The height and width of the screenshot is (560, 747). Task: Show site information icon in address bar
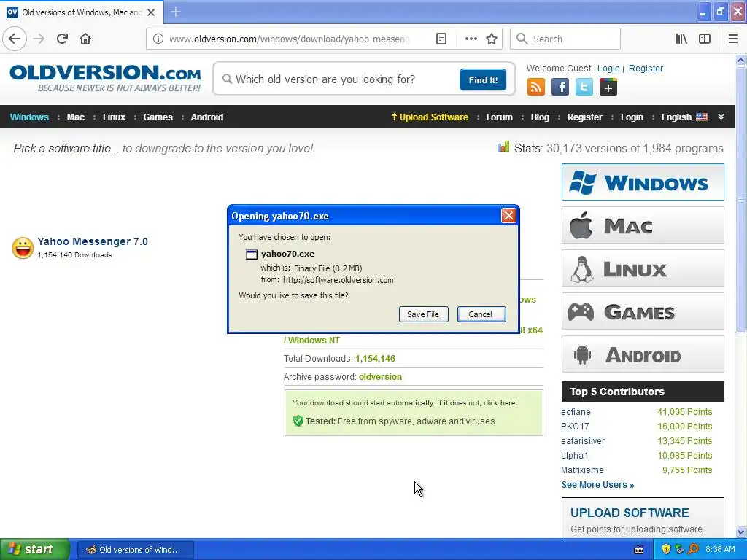[x=158, y=39]
